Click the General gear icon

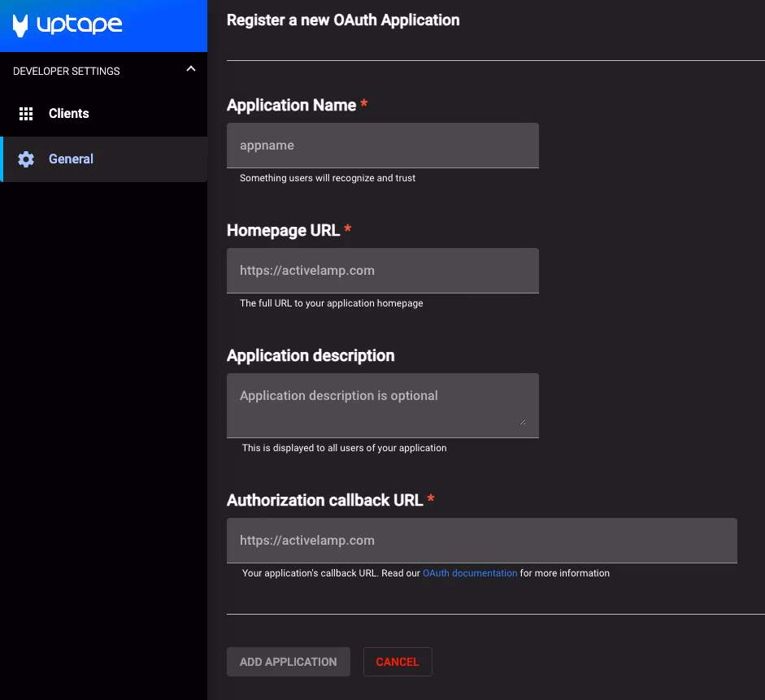[x=26, y=159]
